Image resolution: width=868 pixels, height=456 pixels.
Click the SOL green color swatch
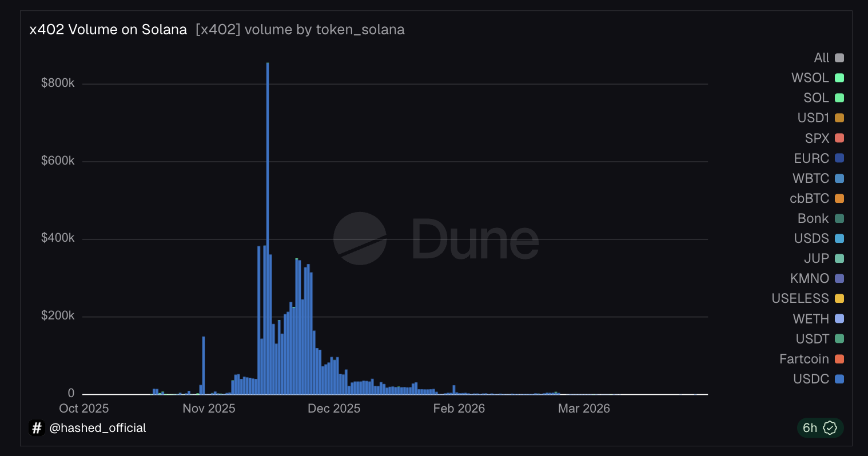(839, 98)
